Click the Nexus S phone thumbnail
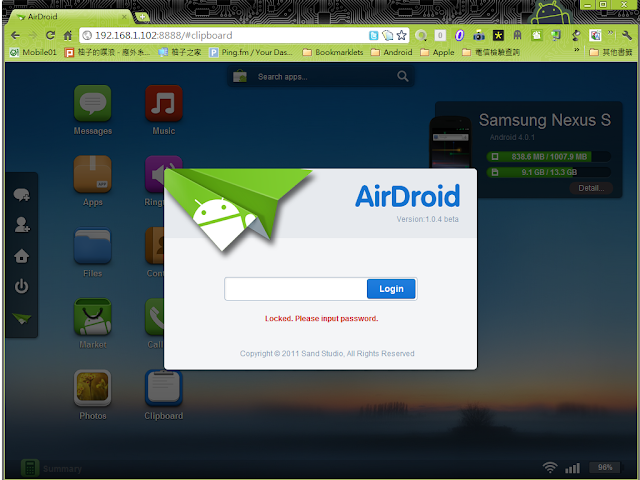The width and height of the screenshot is (640, 480). click(x=450, y=142)
